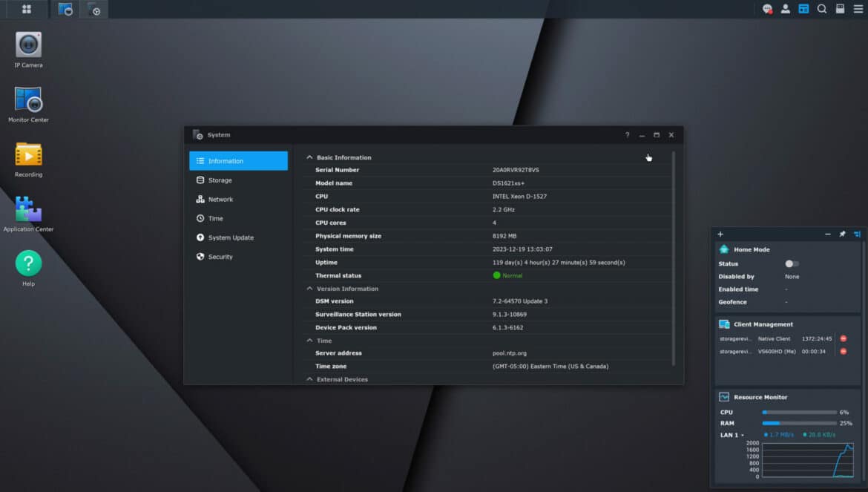The image size is (868, 492).
Task: Click the System window help question mark
Action: pyautogui.click(x=627, y=135)
